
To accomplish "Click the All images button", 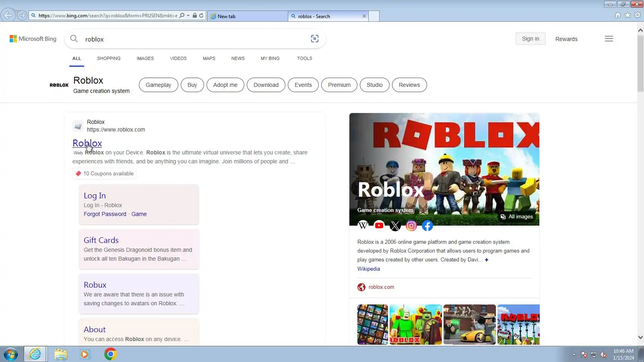I will tap(516, 217).
